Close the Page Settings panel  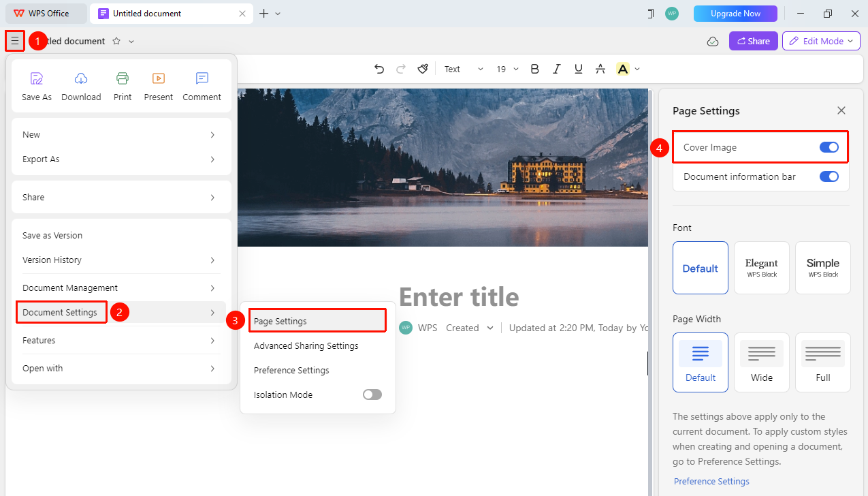(841, 110)
